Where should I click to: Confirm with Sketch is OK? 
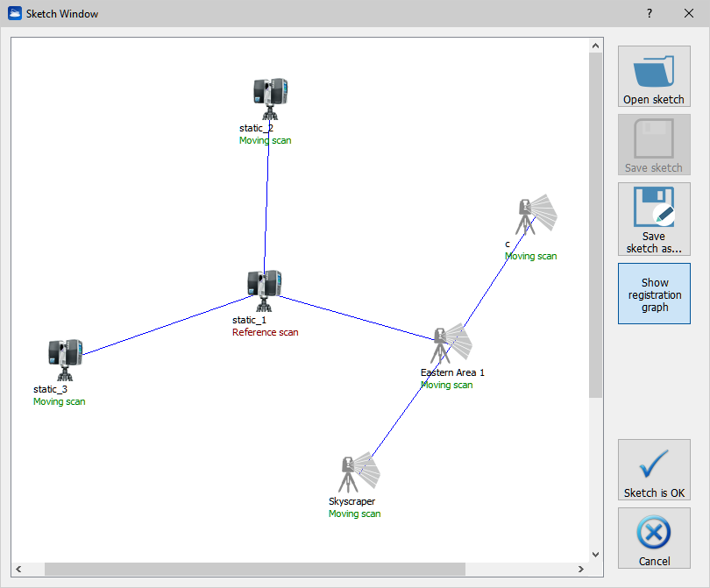coord(654,471)
